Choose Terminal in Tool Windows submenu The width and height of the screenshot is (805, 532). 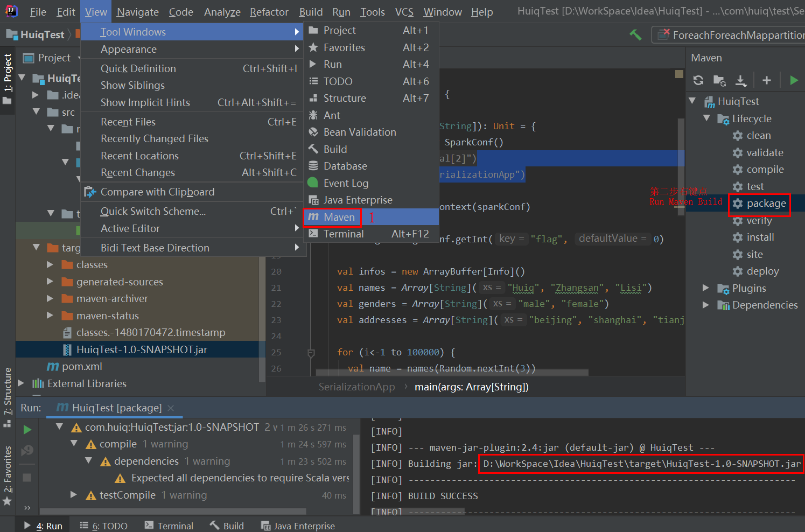(x=372, y=234)
